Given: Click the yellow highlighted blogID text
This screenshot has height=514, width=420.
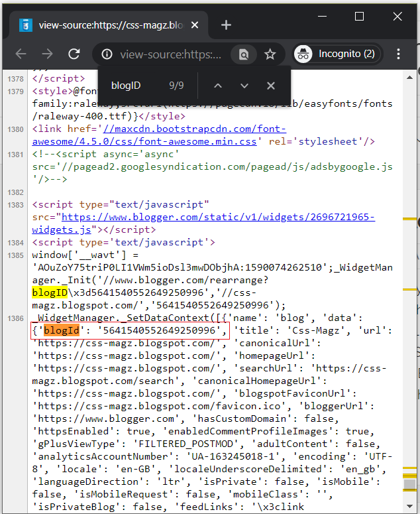Looking at the screenshot, I should [x=50, y=292].
